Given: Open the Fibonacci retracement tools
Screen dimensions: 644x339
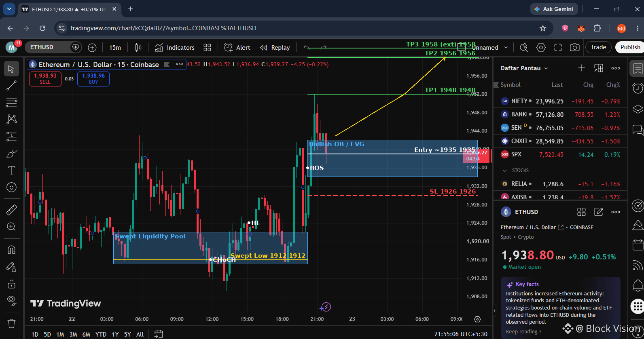Looking at the screenshot, I should point(11,103).
